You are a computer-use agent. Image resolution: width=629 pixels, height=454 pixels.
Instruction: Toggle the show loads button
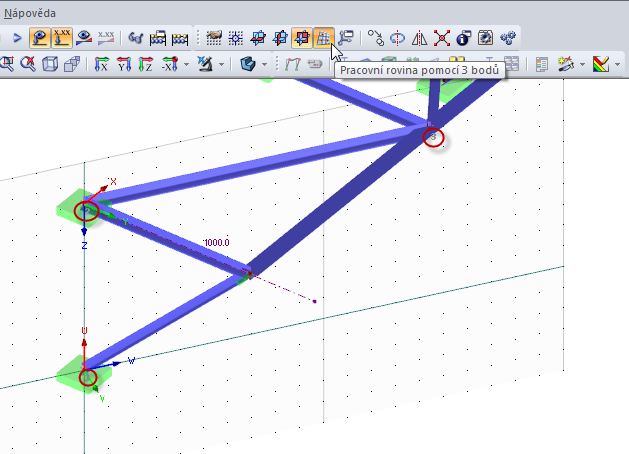click(x=40, y=38)
